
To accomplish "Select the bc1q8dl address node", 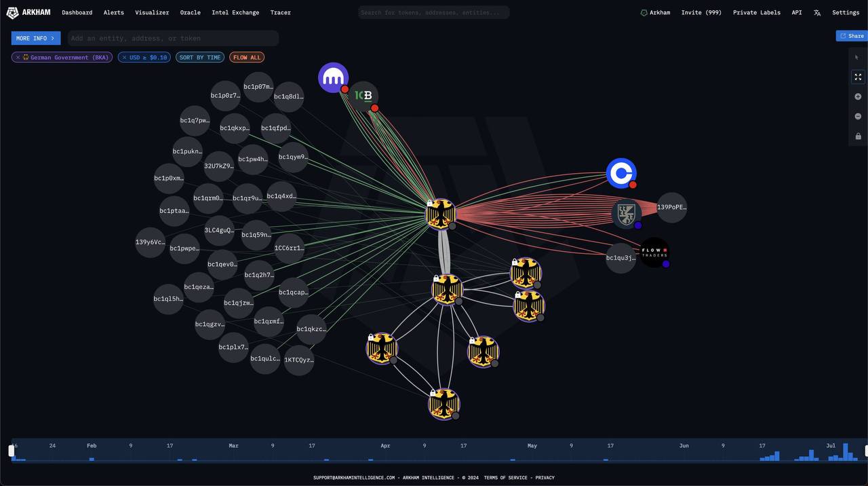I will [x=288, y=96].
